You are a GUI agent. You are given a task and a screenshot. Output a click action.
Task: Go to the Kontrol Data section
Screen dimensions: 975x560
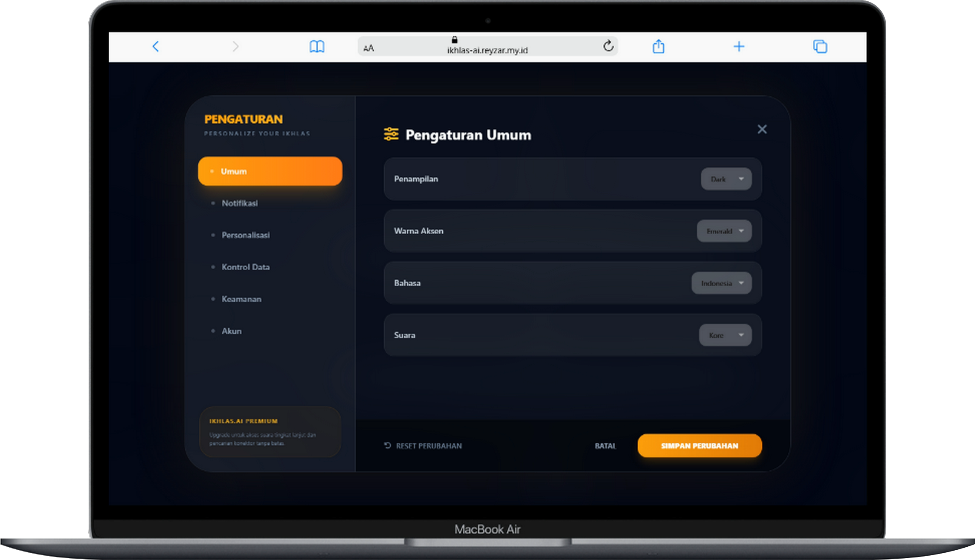[245, 267]
